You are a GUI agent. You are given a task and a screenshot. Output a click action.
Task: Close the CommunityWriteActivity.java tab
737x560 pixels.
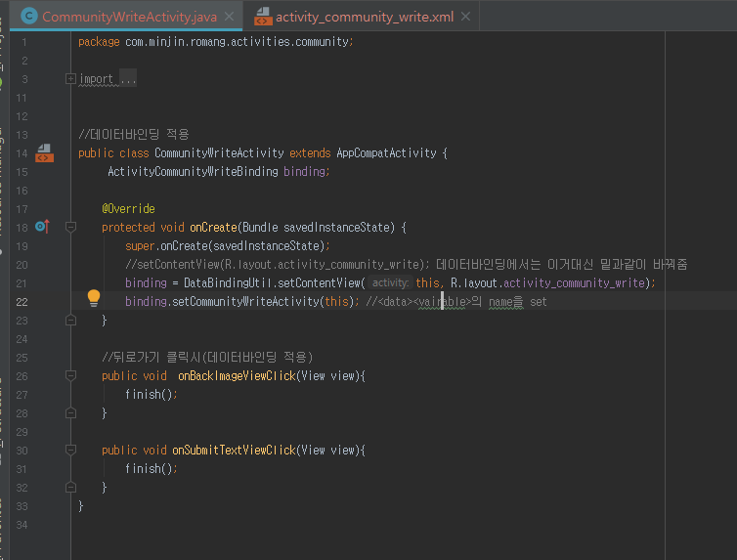[x=230, y=17]
